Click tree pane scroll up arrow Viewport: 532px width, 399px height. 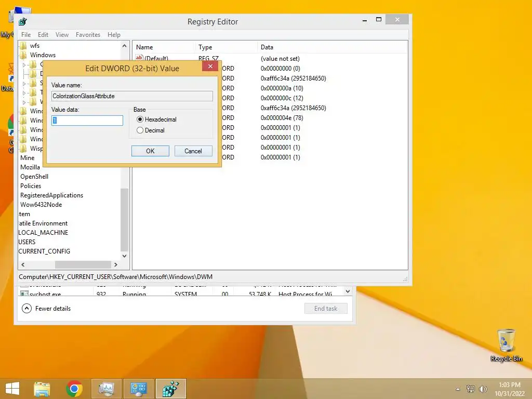point(124,46)
